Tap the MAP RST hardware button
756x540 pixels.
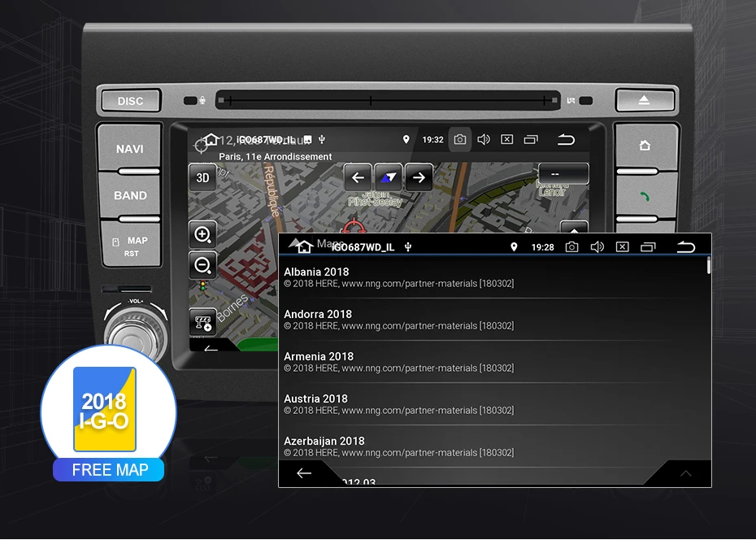131,246
